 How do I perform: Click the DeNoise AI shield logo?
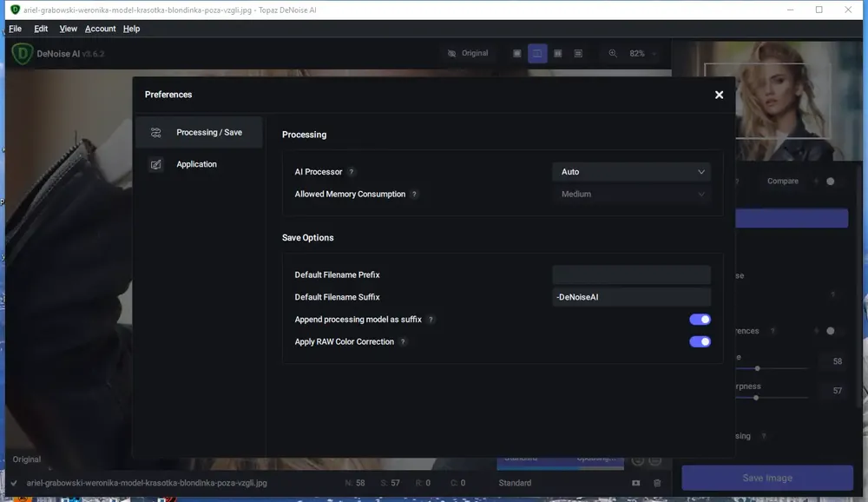click(x=23, y=54)
